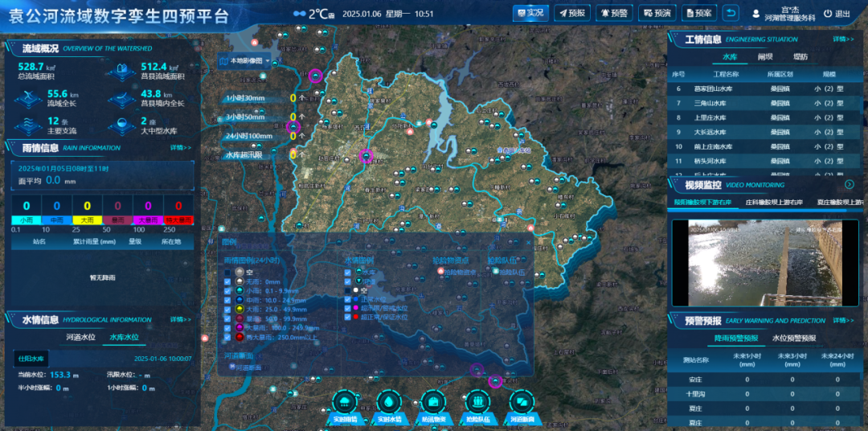The width and height of the screenshot is (868, 431).
Task: Expand 工情信息 panel via 详情>>
Action: pyautogui.click(x=844, y=39)
